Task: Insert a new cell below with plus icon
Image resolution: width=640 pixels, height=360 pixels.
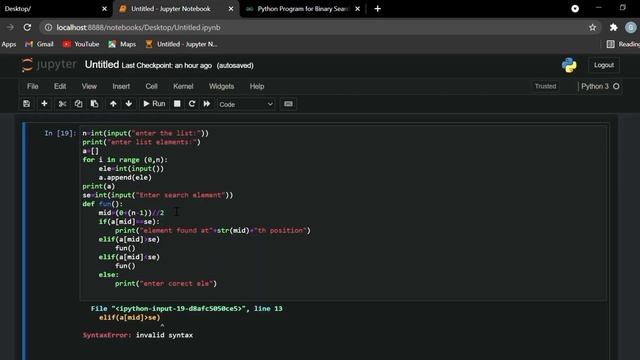Action: pyautogui.click(x=44, y=104)
